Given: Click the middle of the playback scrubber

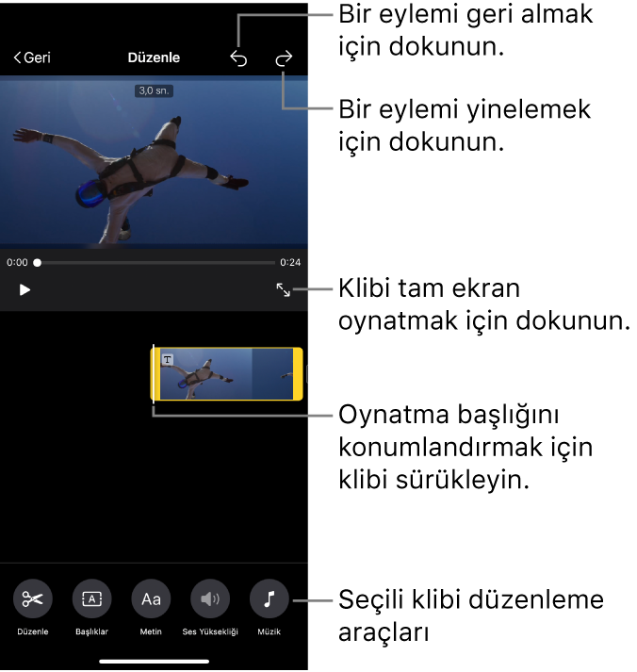Looking at the screenshot, I should 156,263.
